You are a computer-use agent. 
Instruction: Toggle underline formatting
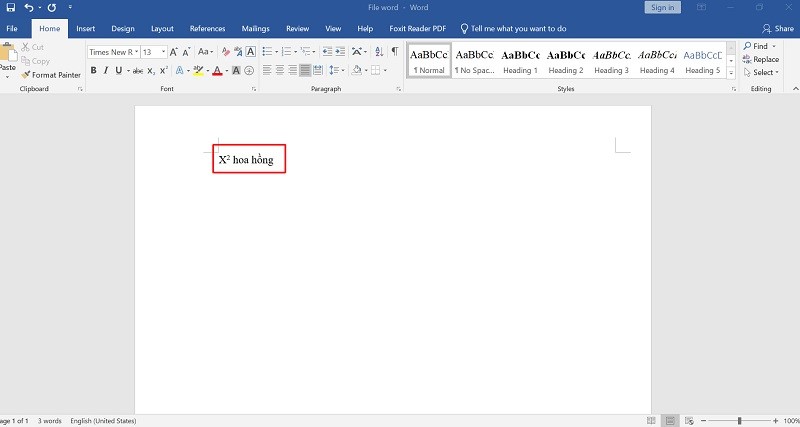coord(118,70)
